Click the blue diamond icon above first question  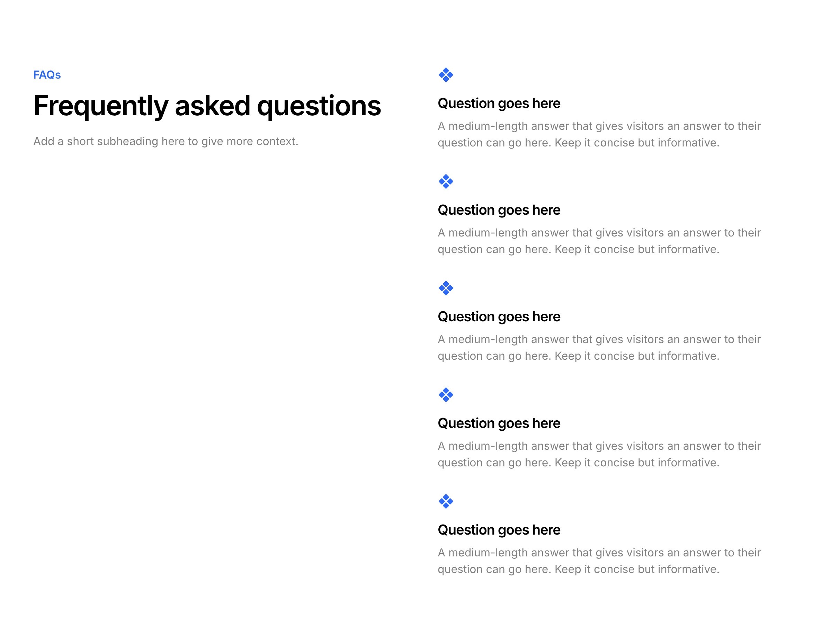(446, 75)
